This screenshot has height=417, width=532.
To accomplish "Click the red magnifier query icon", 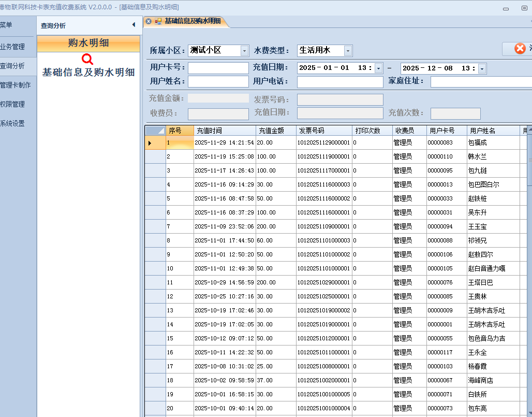I will click(88, 59).
